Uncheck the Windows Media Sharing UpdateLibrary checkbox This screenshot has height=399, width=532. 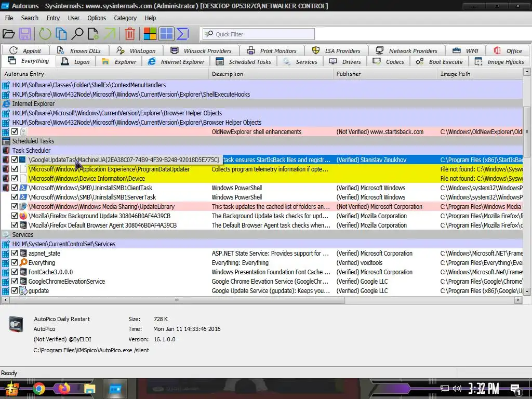pos(15,206)
